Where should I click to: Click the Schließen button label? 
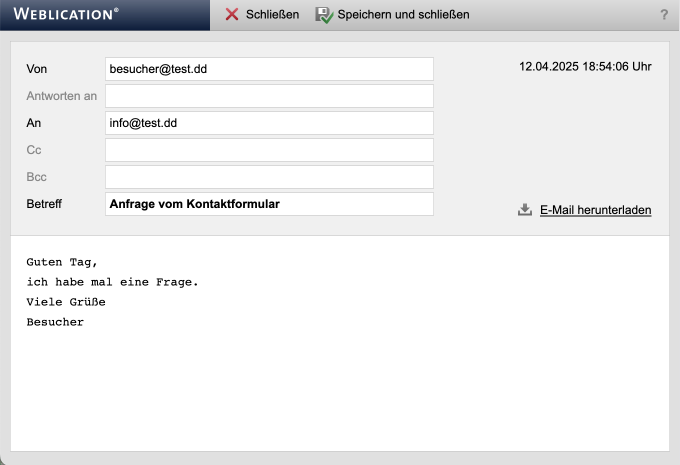pyautogui.click(x=272, y=15)
